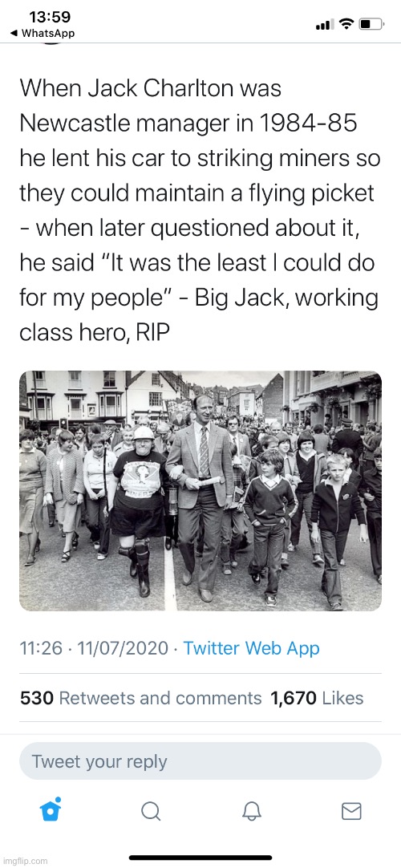Tap the home indicator bar
This screenshot has height=868, width=401.
click(200, 858)
